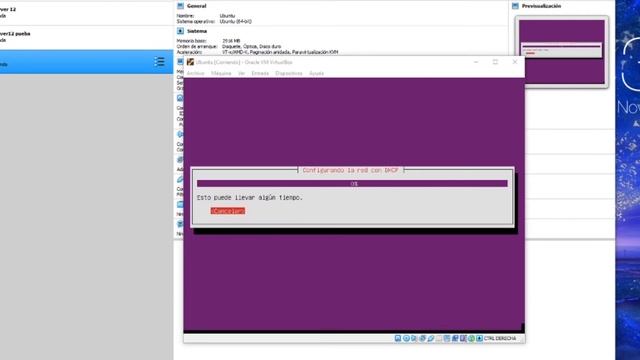Open the Dispositivos menu

(289, 73)
